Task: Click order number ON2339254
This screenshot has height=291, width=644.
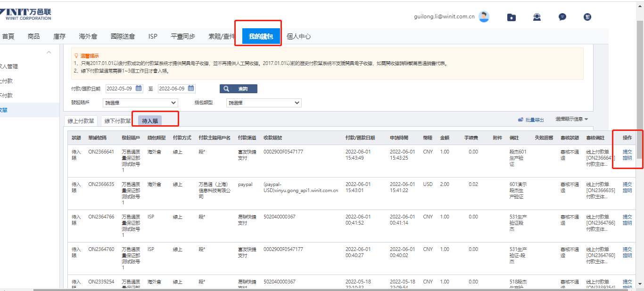Action: tap(101, 282)
